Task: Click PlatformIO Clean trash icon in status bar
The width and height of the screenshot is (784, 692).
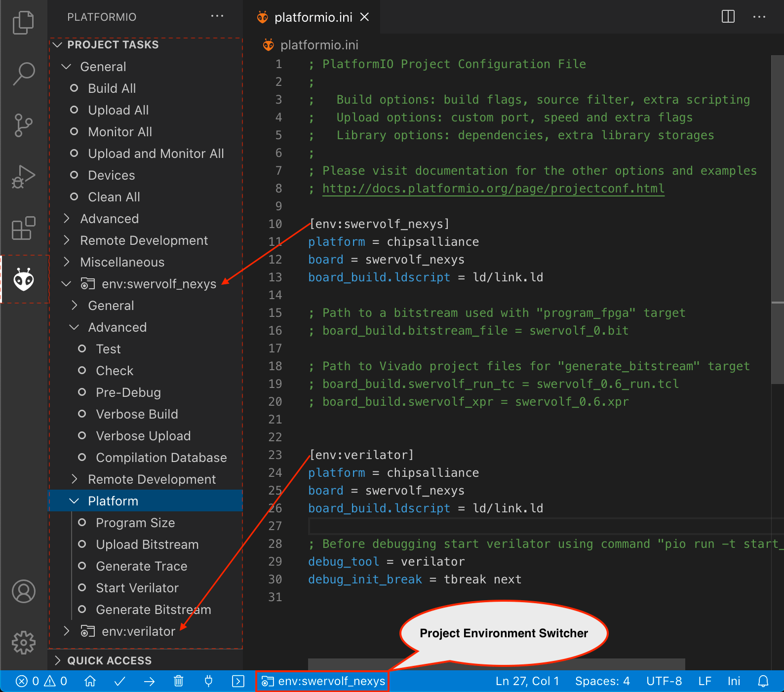Action: [179, 681]
